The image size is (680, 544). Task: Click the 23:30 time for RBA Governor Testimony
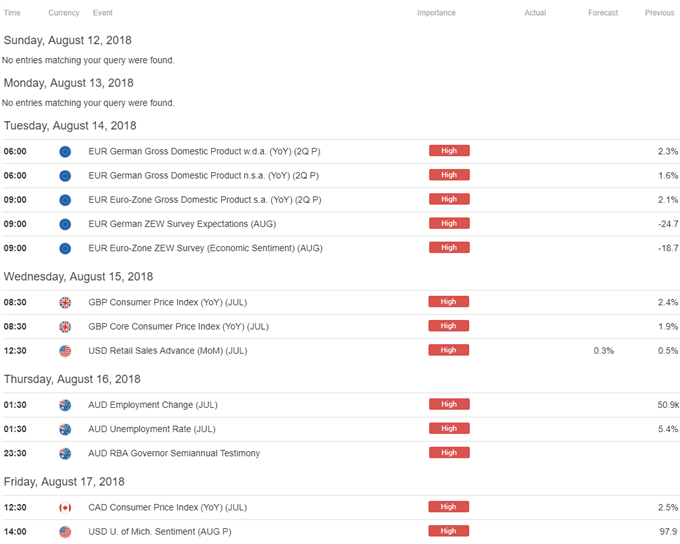coord(15,454)
